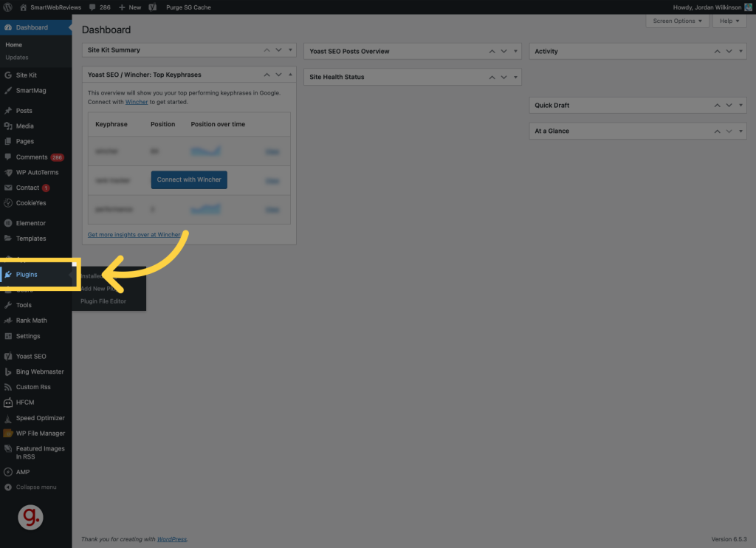Open the Help dropdown tab
The width and height of the screenshot is (756, 548).
(x=729, y=21)
